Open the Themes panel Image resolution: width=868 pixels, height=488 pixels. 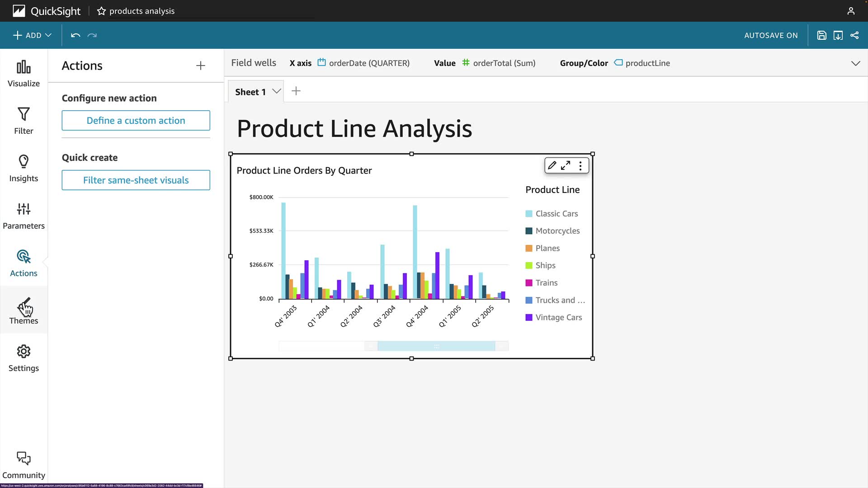tap(24, 311)
